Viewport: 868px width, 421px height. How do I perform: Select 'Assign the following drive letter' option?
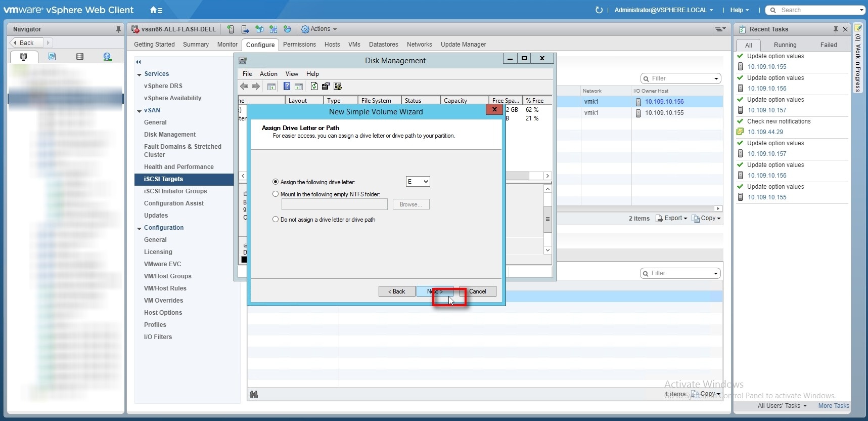pos(276,182)
